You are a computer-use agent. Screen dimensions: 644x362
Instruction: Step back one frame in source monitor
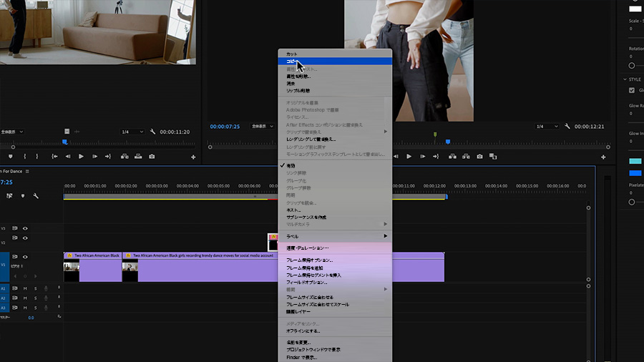point(68,157)
